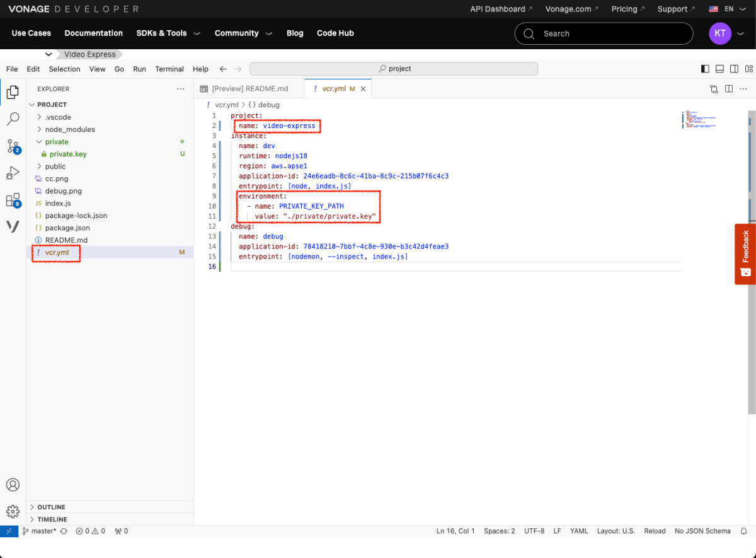
Task: Click the master* branch in status bar
Action: pyautogui.click(x=40, y=531)
